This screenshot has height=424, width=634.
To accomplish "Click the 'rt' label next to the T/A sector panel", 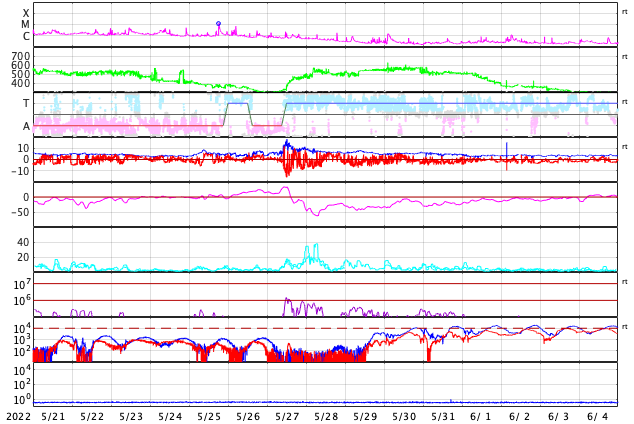I will pyautogui.click(x=624, y=102).
